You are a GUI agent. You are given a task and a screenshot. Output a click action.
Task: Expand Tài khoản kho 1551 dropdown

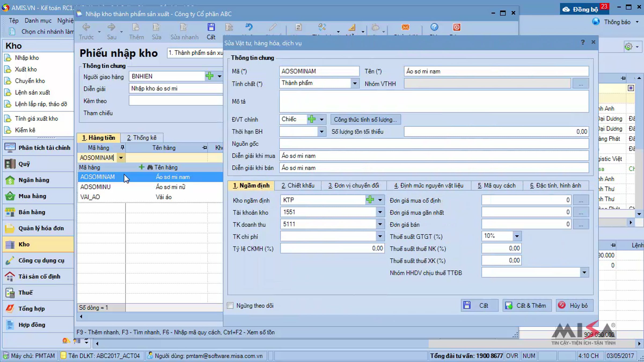380,212
